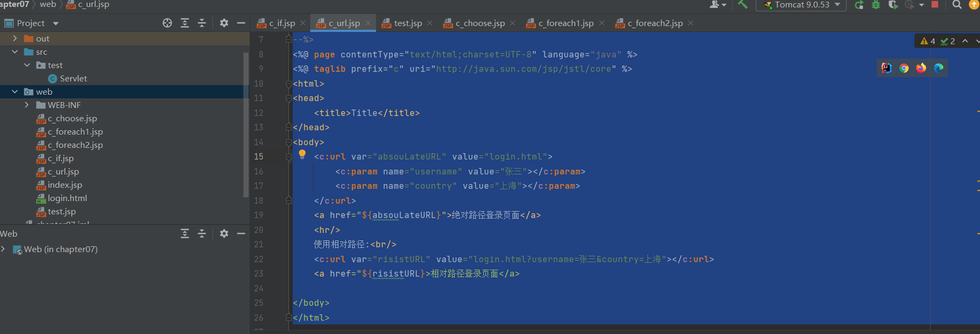This screenshot has width=980, height=334.
Task: Open Web panel settings gear
Action: (x=224, y=233)
